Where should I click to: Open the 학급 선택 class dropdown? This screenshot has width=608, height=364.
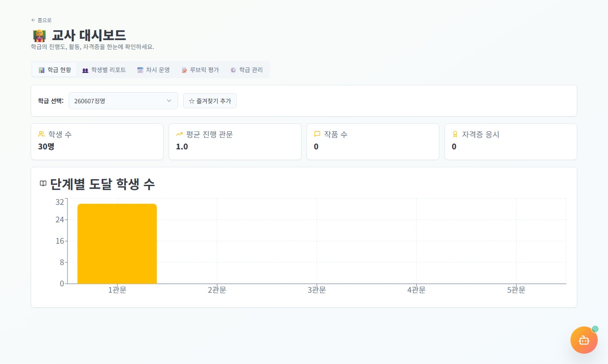(x=123, y=101)
